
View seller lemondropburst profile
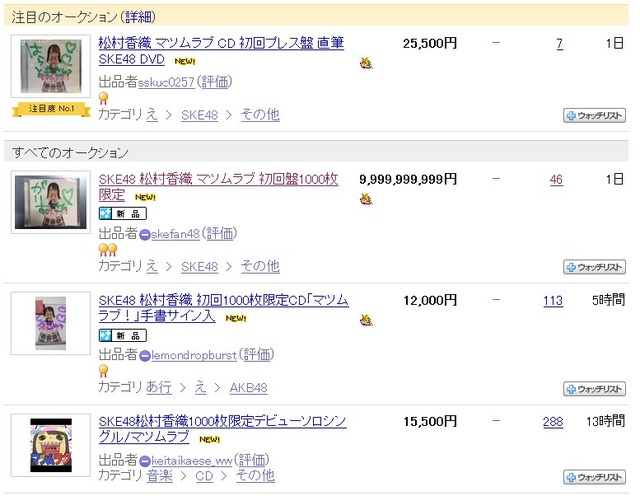[x=193, y=355]
